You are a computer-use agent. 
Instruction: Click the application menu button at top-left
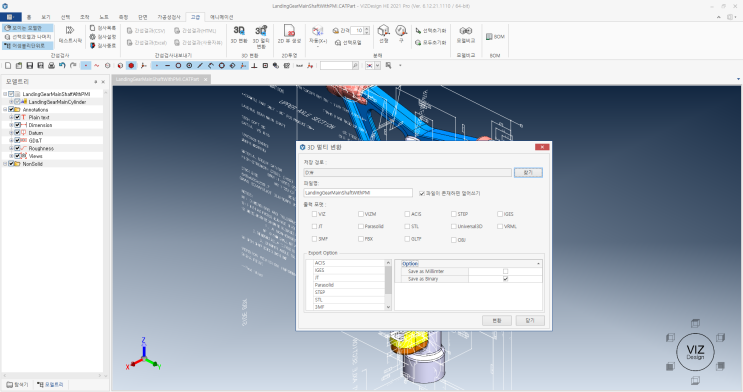pyautogui.click(x=10, y=17)
